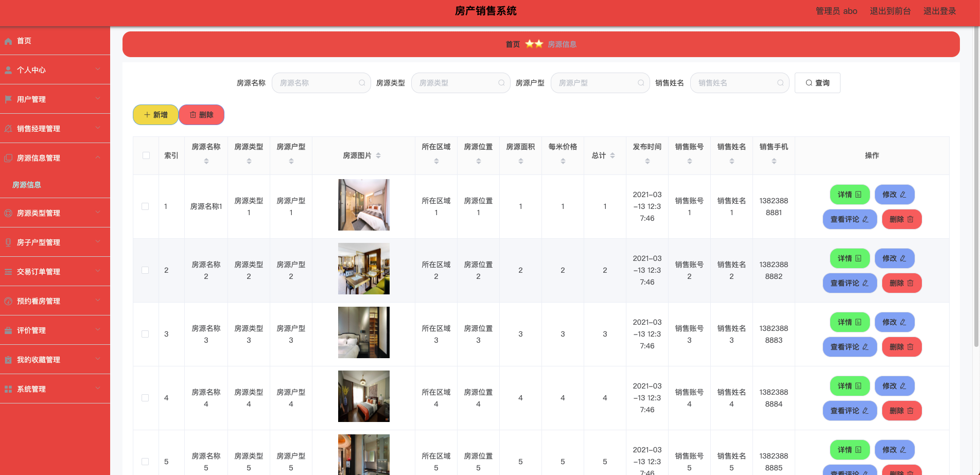Click the icon beside 我的收藏管理
This screenshot has width=980, height=475.
coord(8,360)
